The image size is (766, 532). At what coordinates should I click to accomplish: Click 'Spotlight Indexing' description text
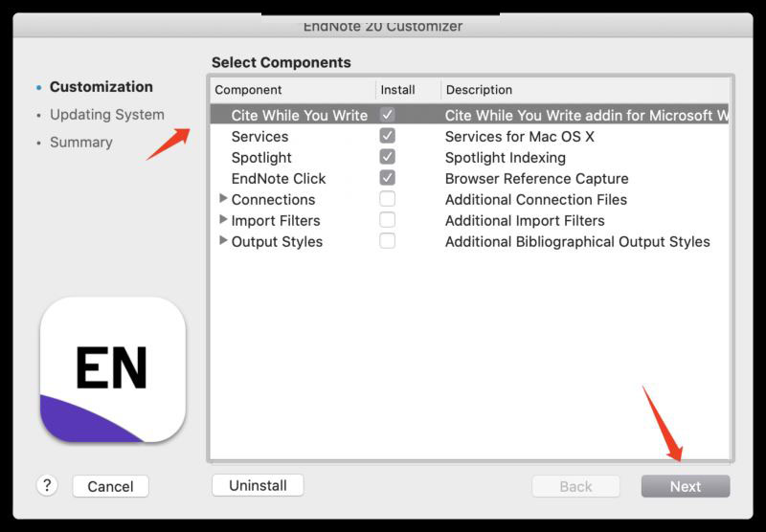click(x=506, y=158)
